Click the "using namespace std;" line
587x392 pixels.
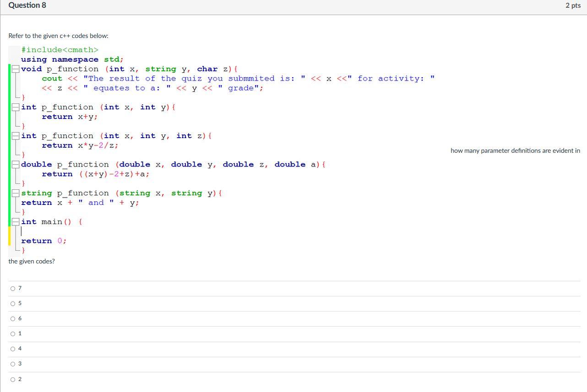(x=72, y=59)
